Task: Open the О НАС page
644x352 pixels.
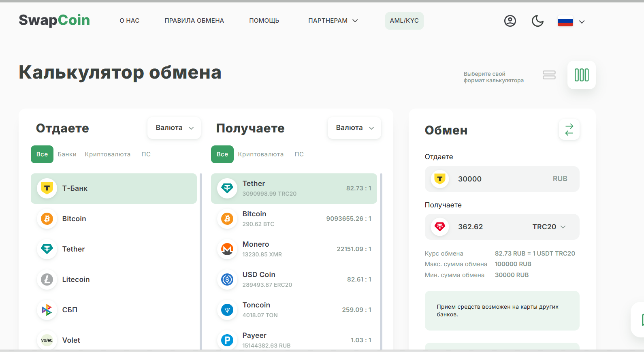Action: (x=130, y=21)
